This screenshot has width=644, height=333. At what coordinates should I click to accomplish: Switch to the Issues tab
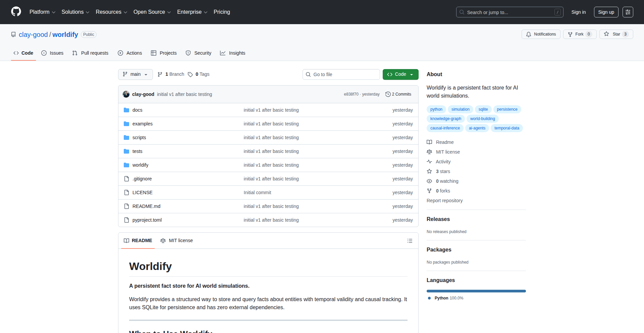click(x=52, y=53)
